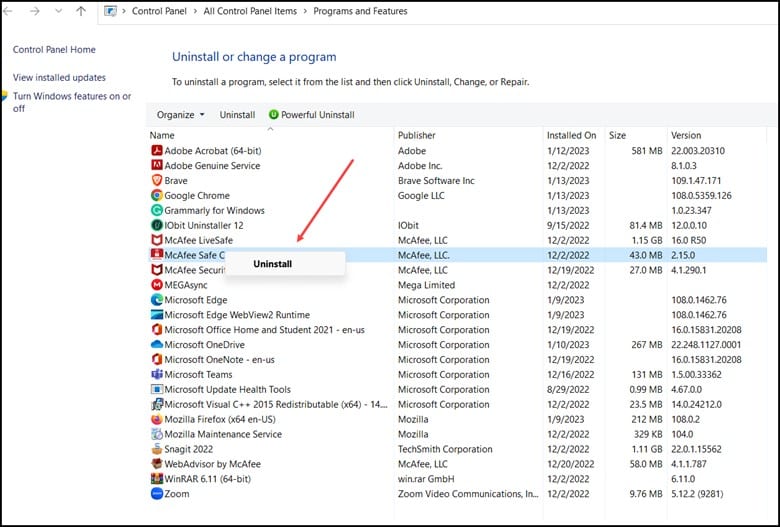The height and width of the screenshot is (527, 780).
Task: Expand the Control Panel breadcrumb chevron
Action: point(195,11)
